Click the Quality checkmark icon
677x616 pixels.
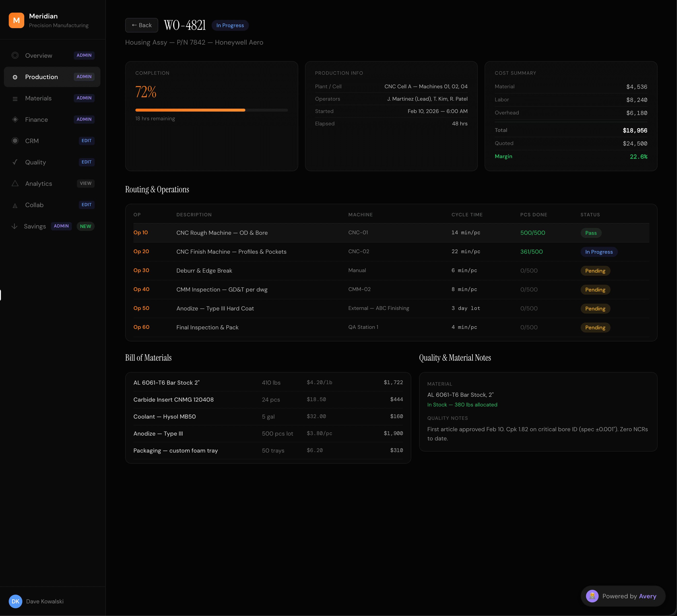coord(15,162)
